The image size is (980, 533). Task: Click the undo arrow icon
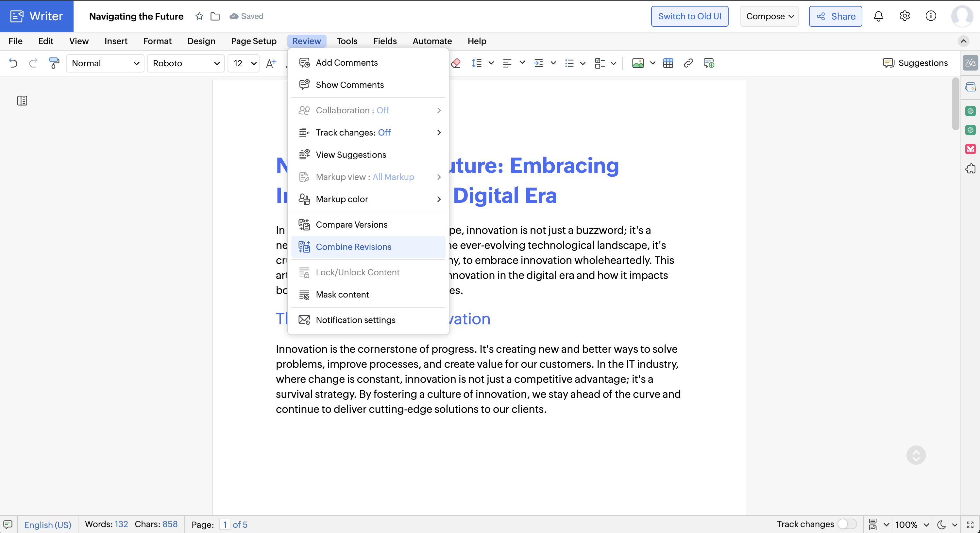pyautogui.click(x=13, y=63)
